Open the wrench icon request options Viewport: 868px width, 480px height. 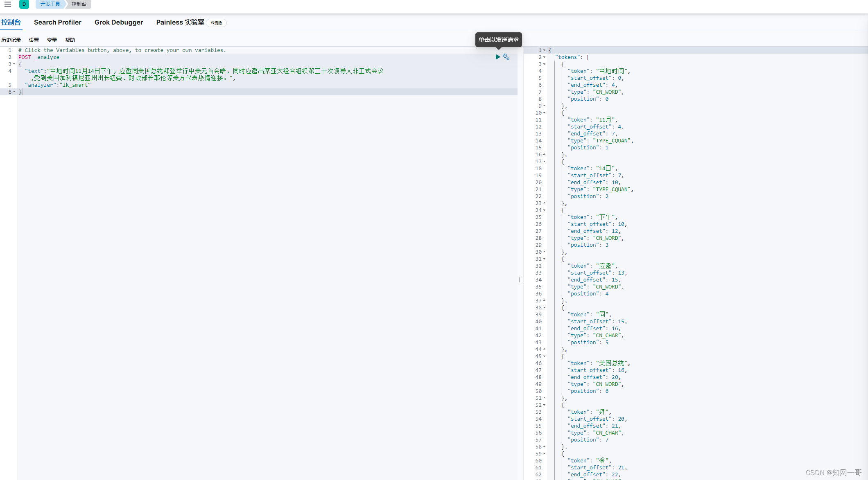click(x=506, y=57)
